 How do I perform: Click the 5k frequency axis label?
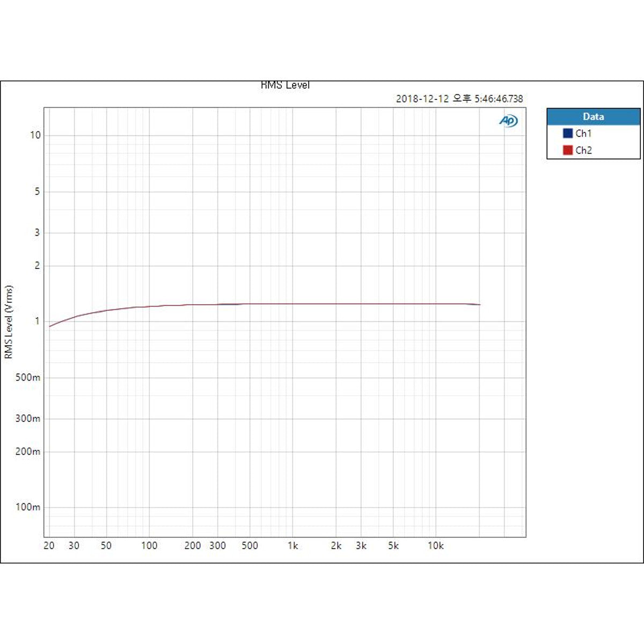coord(393,546)
